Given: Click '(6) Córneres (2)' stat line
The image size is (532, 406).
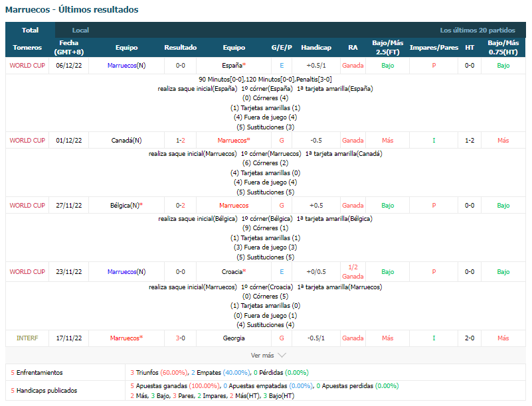Looking at the screenshot, I should pos(265,163).
